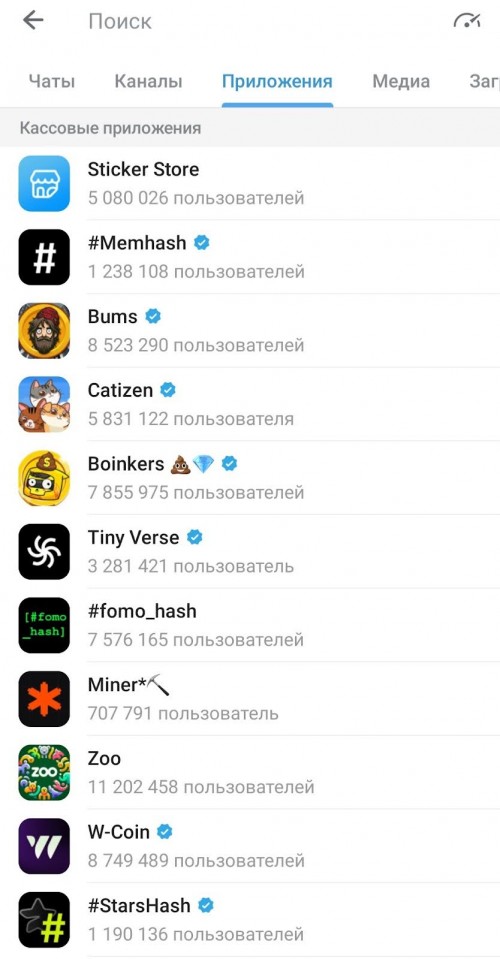
Task: Open the #StarsHash star icon
Action: coord(44,920)
